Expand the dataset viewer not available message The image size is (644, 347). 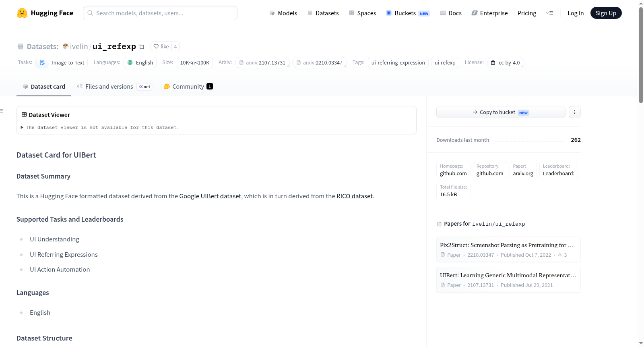[100, 127]
